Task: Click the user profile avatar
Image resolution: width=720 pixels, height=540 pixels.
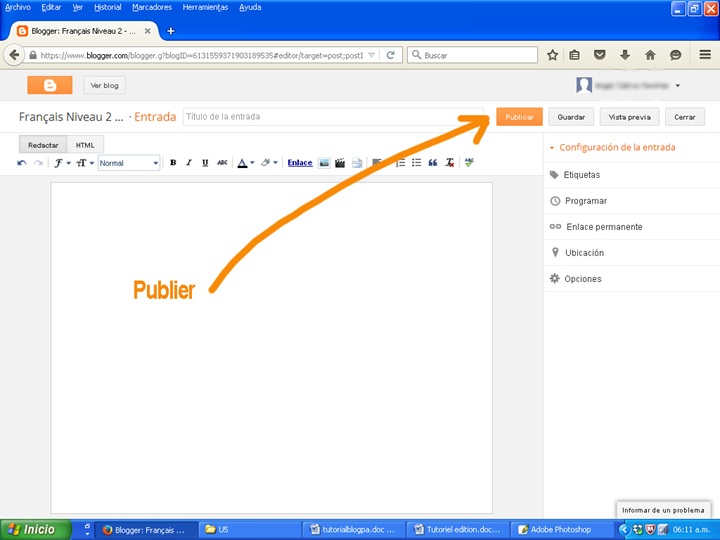Action: [x=584, y=85]
